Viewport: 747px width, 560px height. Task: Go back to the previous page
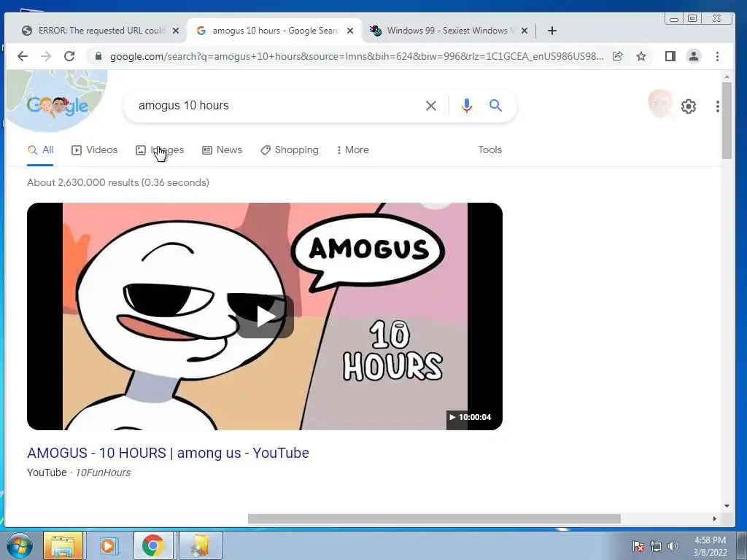23,56
